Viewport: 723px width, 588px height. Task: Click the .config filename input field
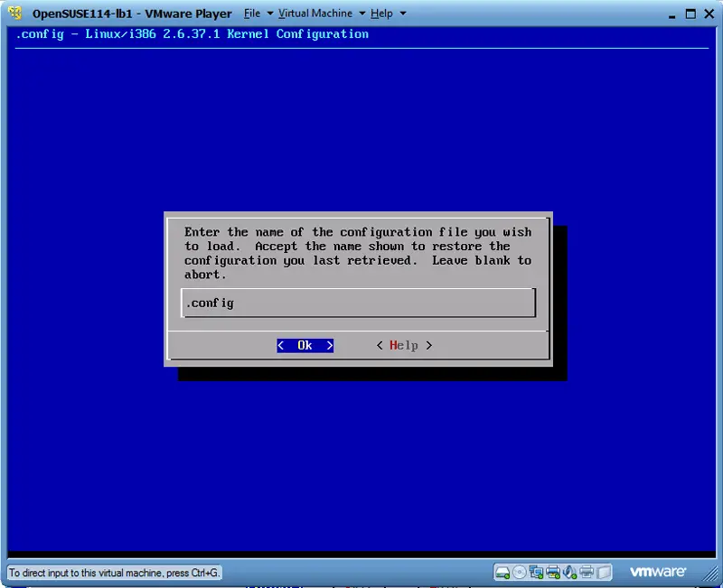point(358,303)
